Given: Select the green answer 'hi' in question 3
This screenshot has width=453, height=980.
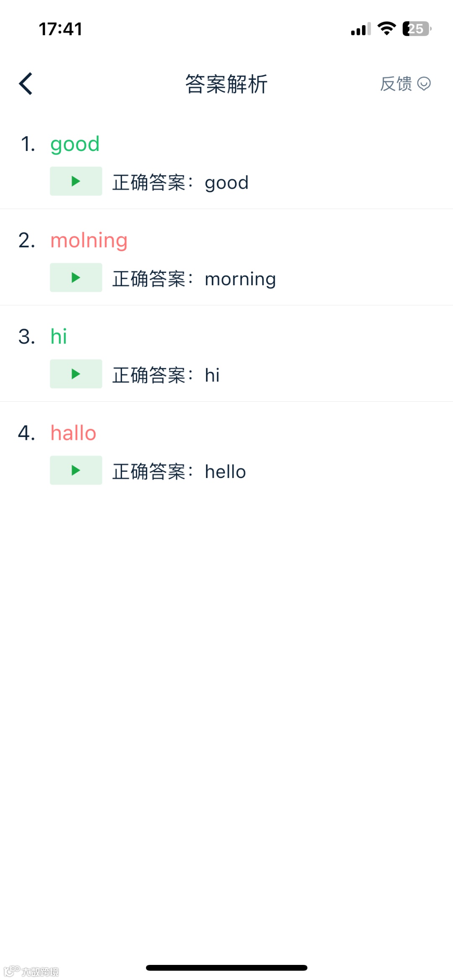Looking at the screenshot, I should click(59, 337).
